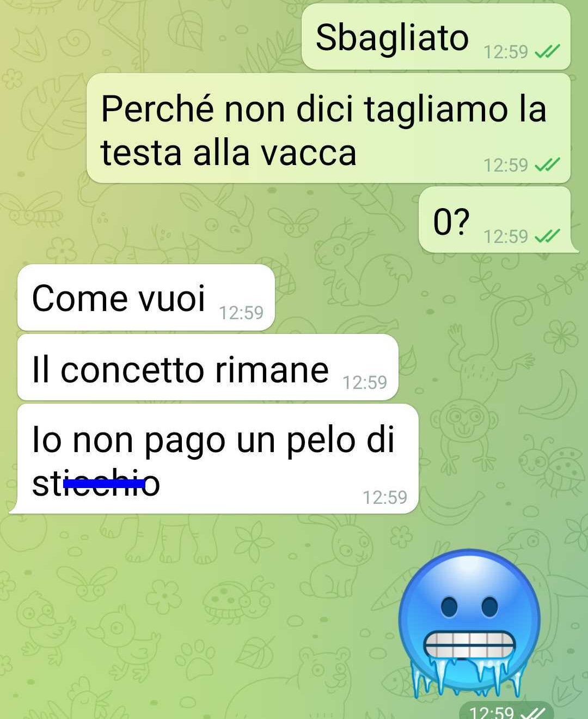Tap the timestamp under the cold face sticker

point(492,712)
